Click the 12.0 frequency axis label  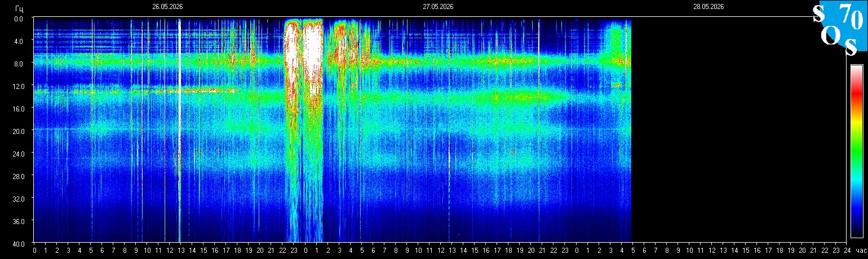coord(17,86)
